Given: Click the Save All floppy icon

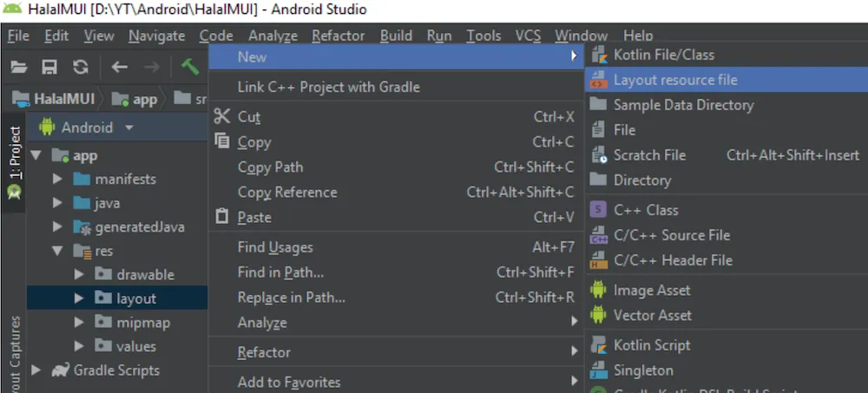Looking at the screenshot, I should pos(49,68).
